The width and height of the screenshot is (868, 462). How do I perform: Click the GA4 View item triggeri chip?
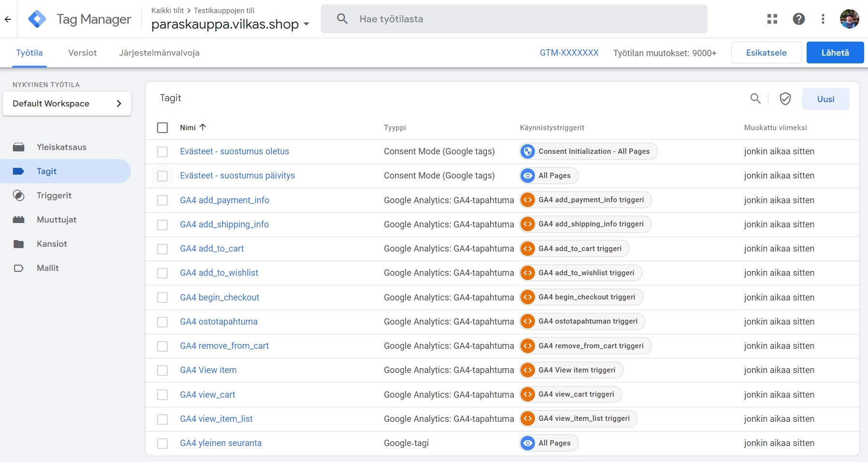pos(572,370)
